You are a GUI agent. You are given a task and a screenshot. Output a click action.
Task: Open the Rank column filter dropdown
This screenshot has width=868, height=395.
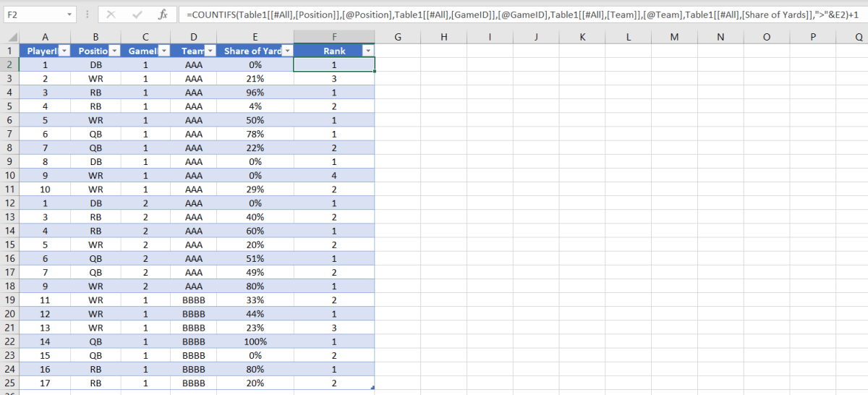click(x=368, y=51)
